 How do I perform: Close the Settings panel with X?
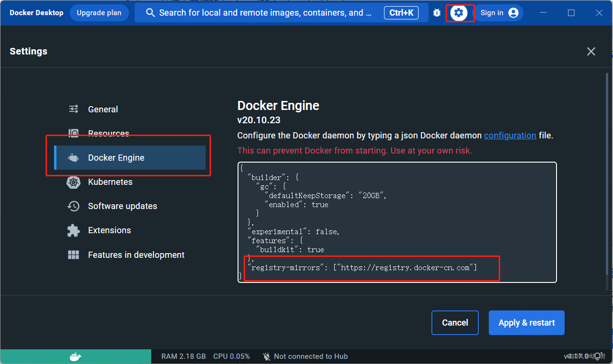(x=591, y=51)
